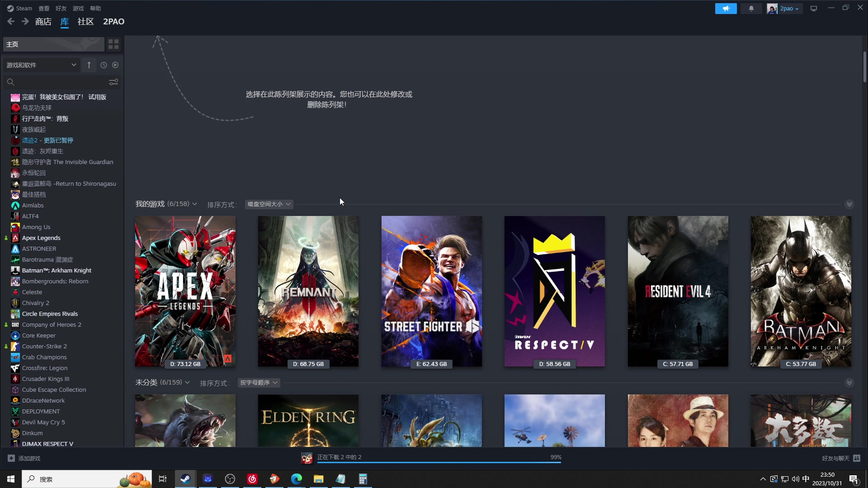Open OBS Studio from the taskbar
The width and height of the screenshot is (868, 488).
click(230, 479)
